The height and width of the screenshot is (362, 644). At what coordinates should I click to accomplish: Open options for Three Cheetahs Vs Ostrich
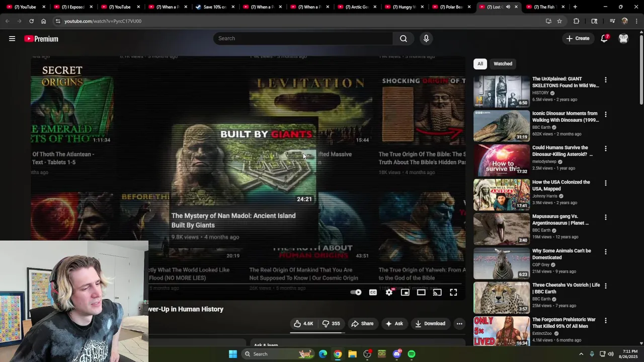point(606,286)
